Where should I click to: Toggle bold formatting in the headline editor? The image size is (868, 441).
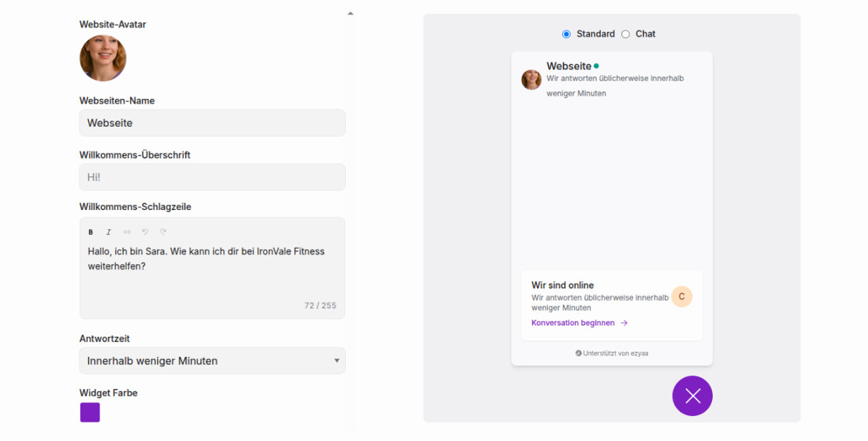coord(90,232)
